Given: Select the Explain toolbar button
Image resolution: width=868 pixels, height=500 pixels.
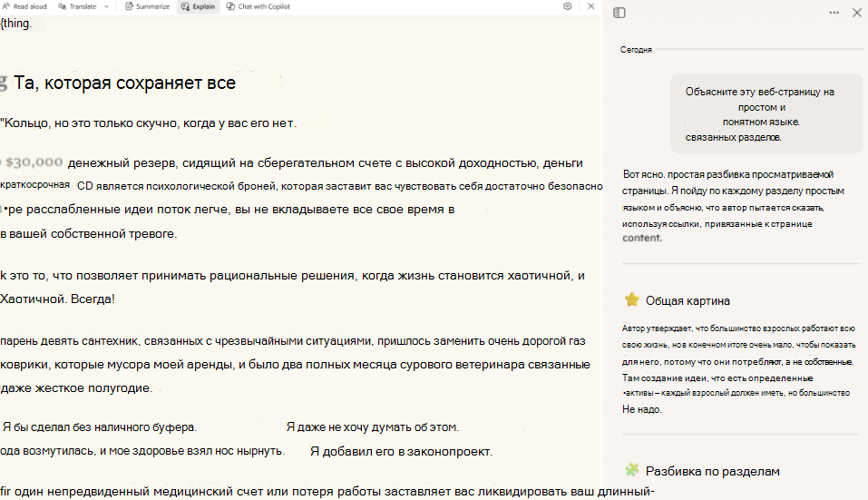Looking at the screenshot, I should (x=198, y=6).
